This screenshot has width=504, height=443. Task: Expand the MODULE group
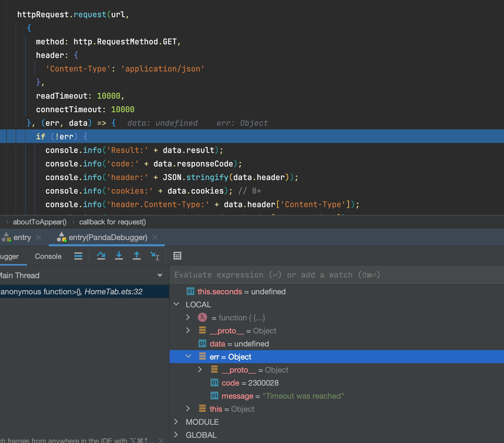[x=176, y=422]
